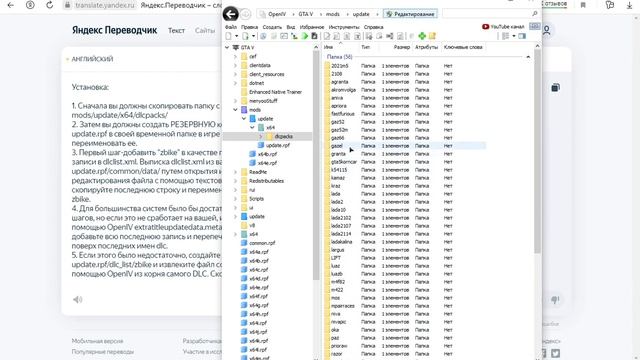Viewport: 640px width, 360px height.
Task: Click the file list vertical scrollbar
Action: tap(537, 151)
